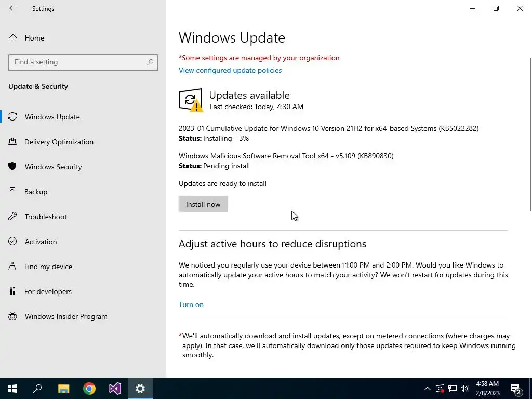
Task: Launch Google Chrome from the taskbar
Action: tap(89, 389)
